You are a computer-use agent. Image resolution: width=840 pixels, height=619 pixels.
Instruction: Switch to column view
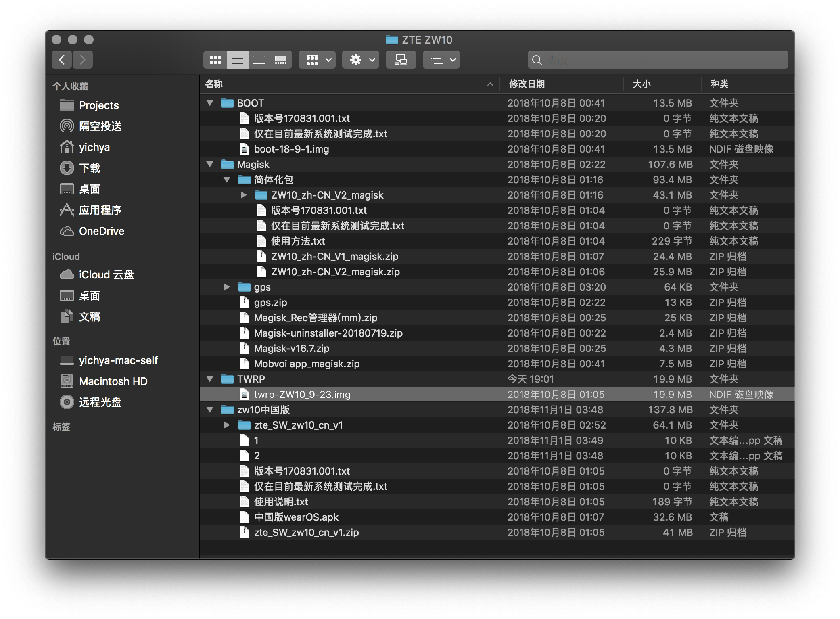tap(259, 60)
